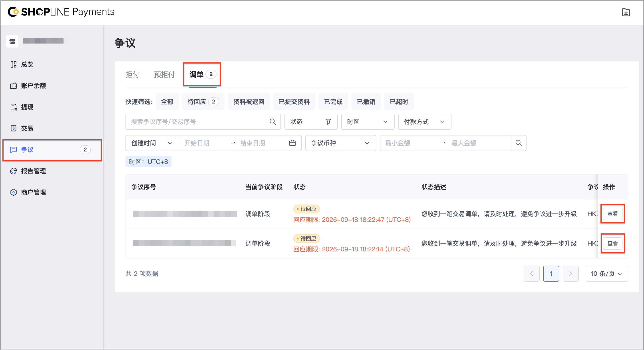Click 查看 for the 18:22:14 deadline row

point(612,243)
